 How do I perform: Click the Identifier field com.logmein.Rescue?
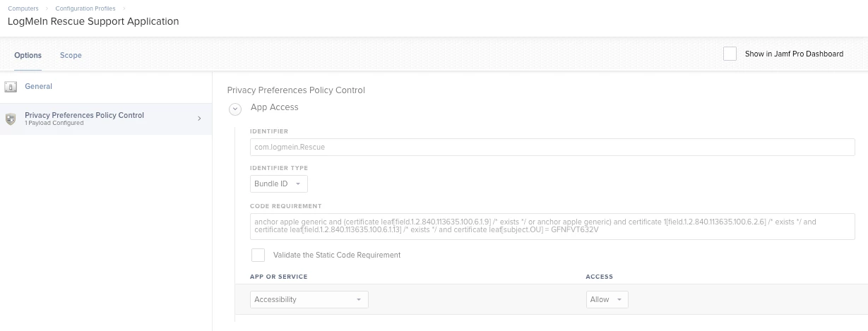click(552, 147)
